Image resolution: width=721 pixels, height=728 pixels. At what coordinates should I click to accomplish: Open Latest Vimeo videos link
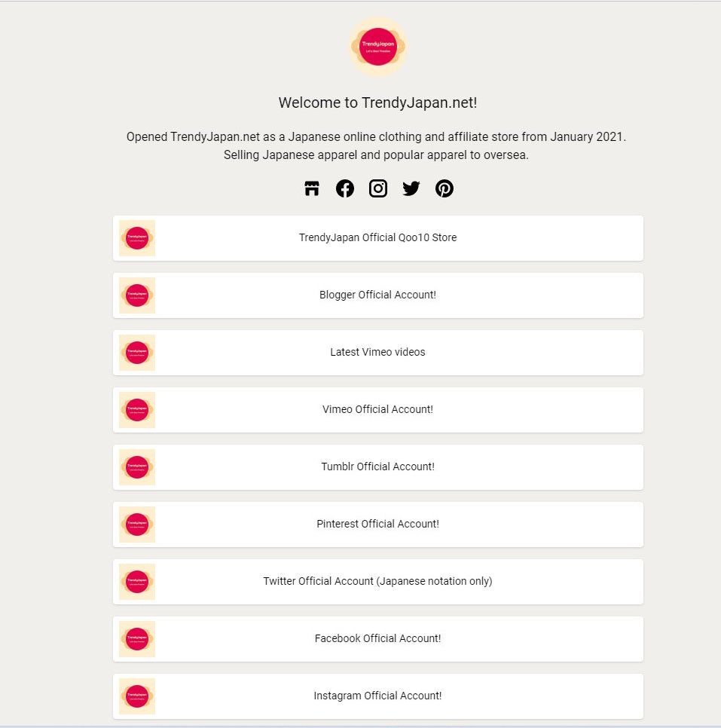pyautogui.click(x=377, y=353)
